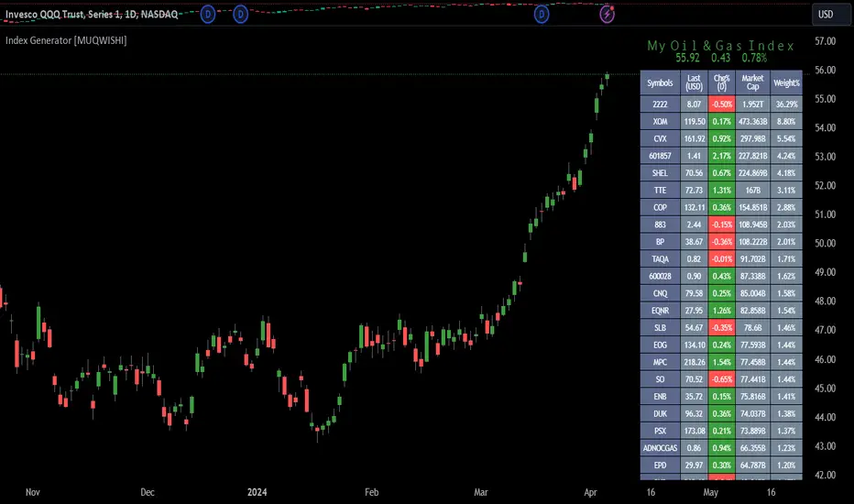Click the 1.952T market cap cell

point(752,104)
